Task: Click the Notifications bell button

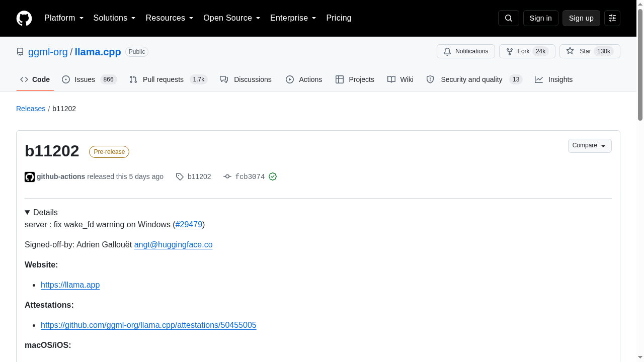Action: [466, 51]
